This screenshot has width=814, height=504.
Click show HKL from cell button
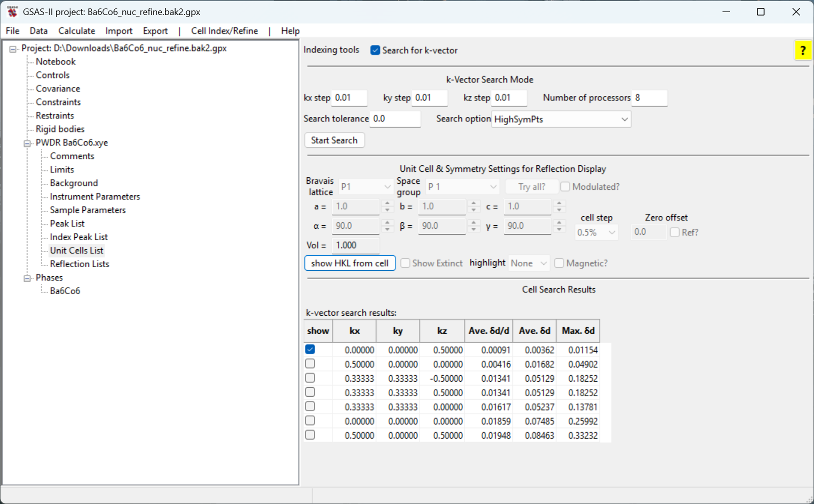click(350, 263)
